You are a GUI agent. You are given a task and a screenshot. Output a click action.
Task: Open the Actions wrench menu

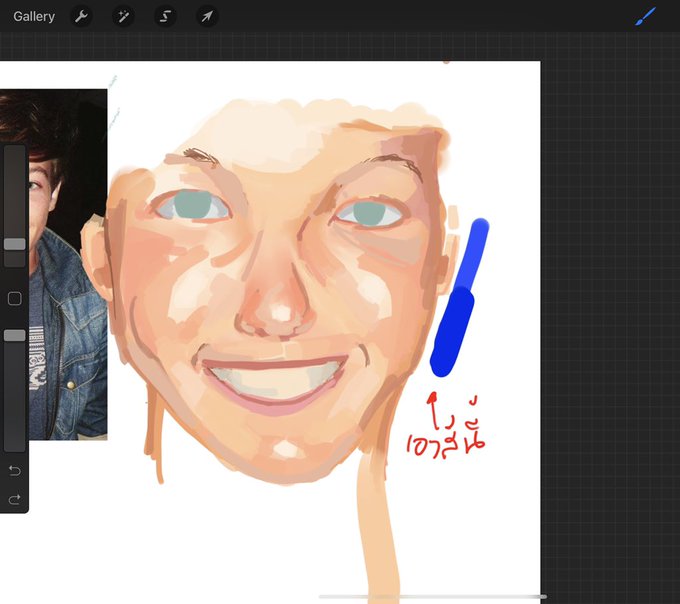coord(81,16)
